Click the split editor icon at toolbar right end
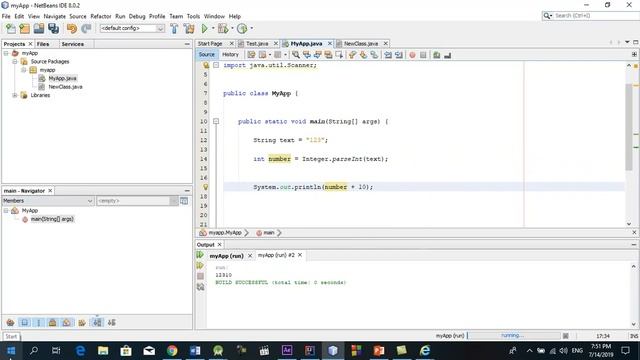 click(634, 54)
